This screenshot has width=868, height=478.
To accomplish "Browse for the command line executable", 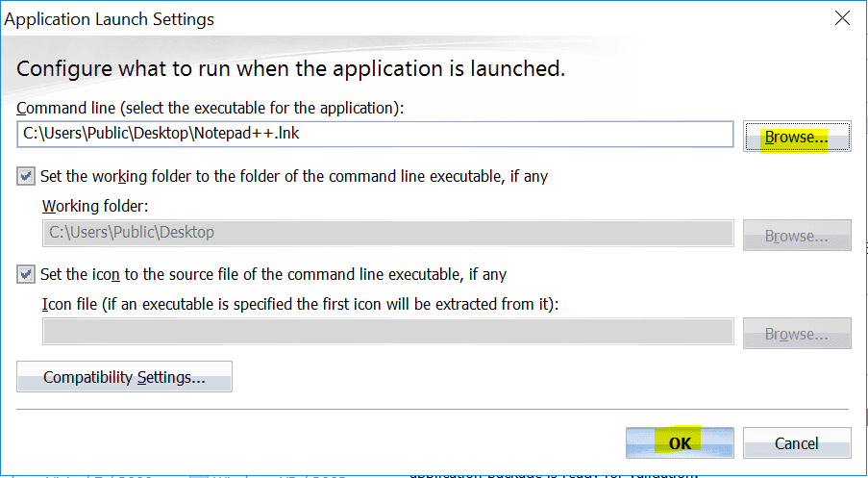I will (x=797, y=137).
